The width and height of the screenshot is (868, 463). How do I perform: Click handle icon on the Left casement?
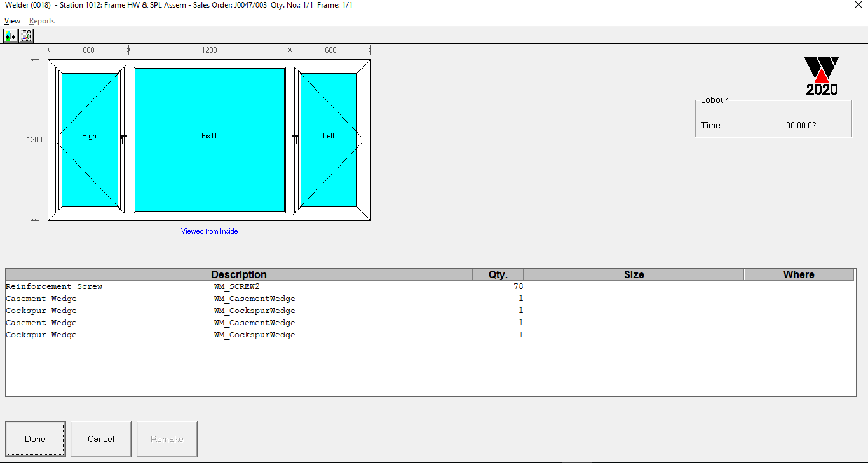tap(295, 138)
